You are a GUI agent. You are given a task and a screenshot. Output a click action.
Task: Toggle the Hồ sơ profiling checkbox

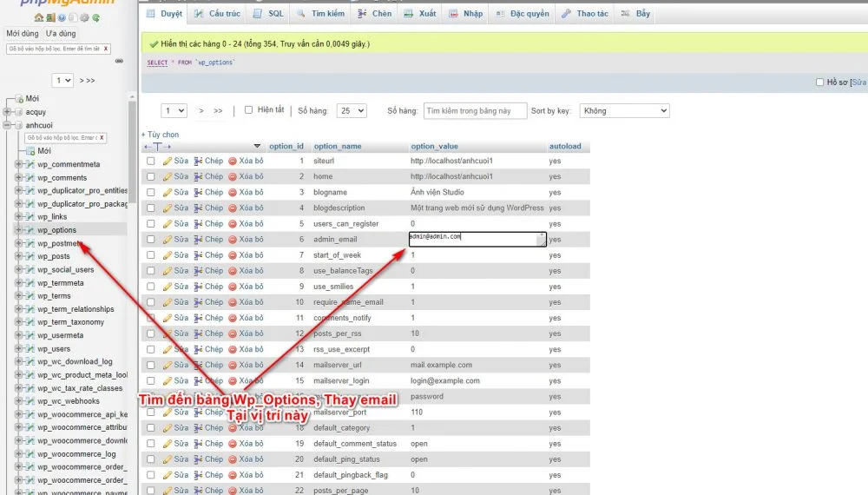(820, 82)
